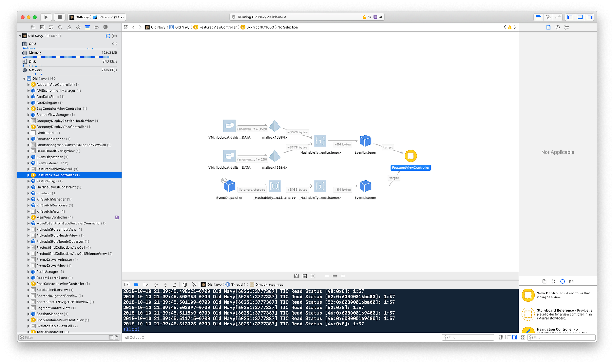Open the Debug Memory Graph button
This screenshot has height=364, width=614.
(194, 285)
